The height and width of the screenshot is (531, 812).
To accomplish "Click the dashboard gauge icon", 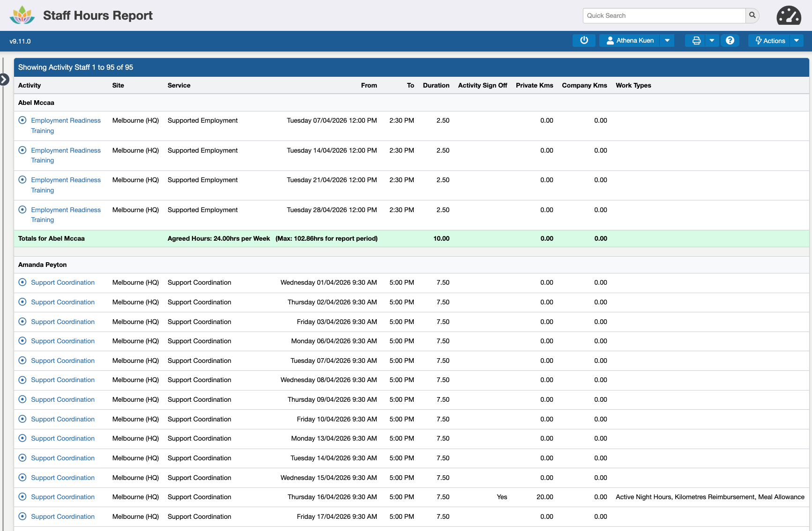I will 789,15.
